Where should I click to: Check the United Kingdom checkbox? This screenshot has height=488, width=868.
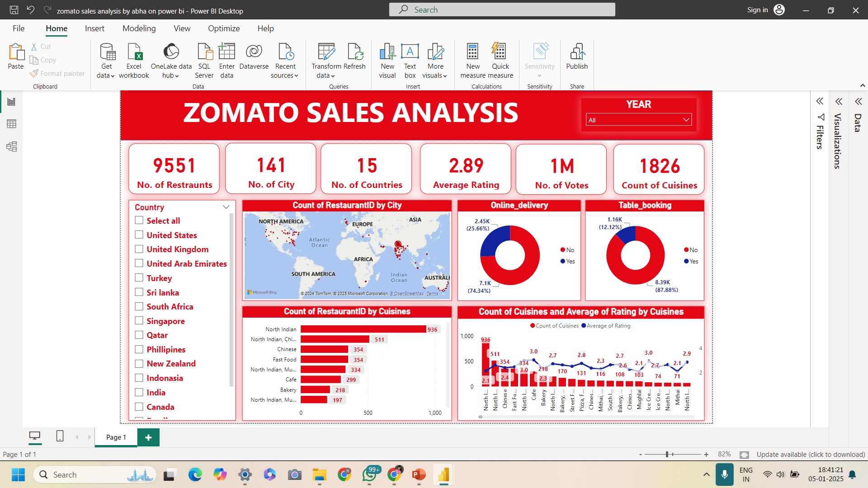coord(139,249)
